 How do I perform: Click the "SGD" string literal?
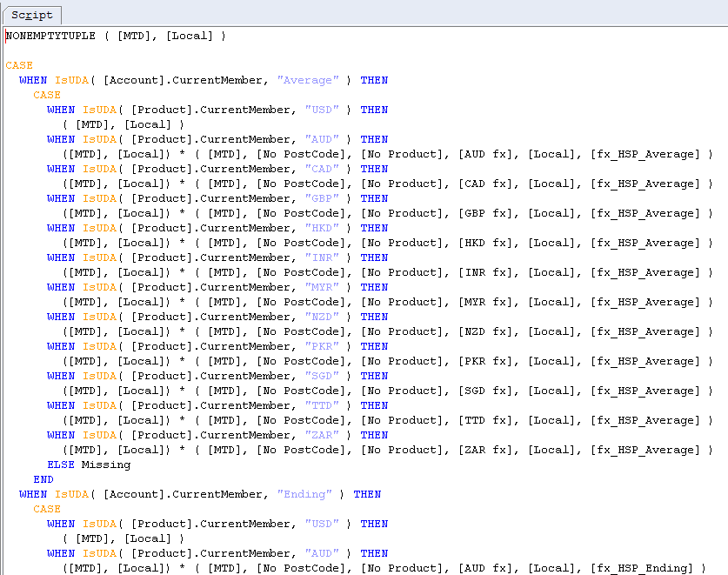click(x=322, y=376)
